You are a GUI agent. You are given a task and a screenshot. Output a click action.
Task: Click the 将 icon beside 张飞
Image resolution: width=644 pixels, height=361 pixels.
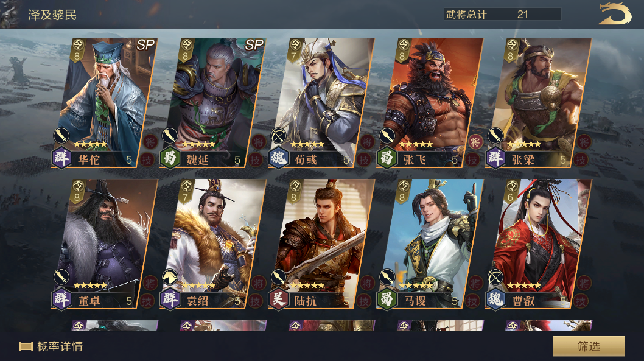475,142
